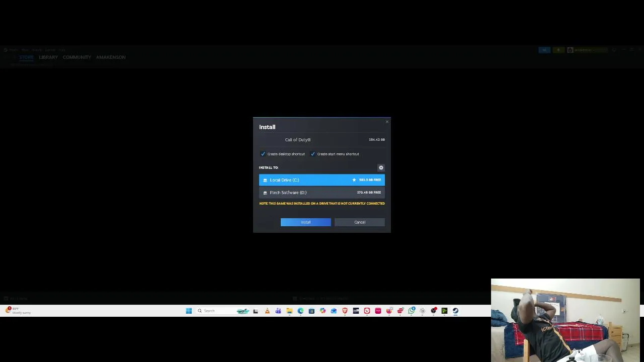Screen dimensions: 644x362
Task: Open the LIBRARY tab in Steam
Action: pos(48,57)
